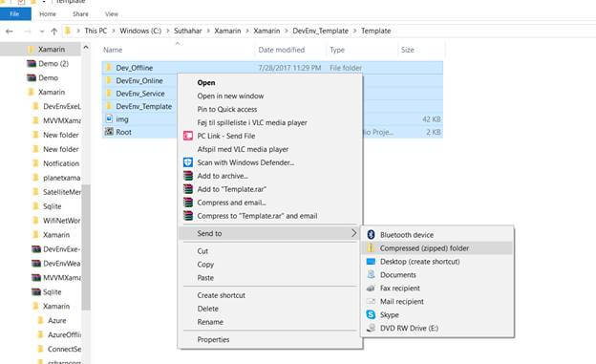Click the Skype icon in Send to
This screenshot has height=364, width=596.
pyautogui.click(x=371, y=314)
